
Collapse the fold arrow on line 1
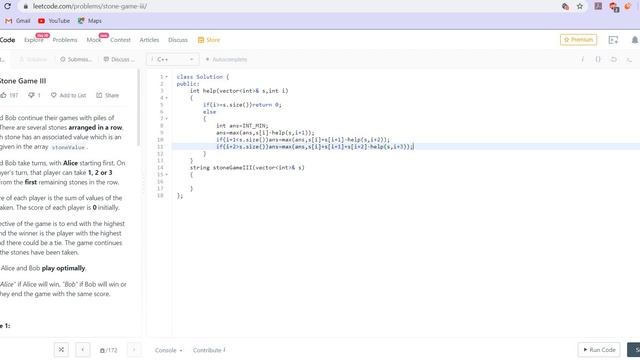point(167,77)
